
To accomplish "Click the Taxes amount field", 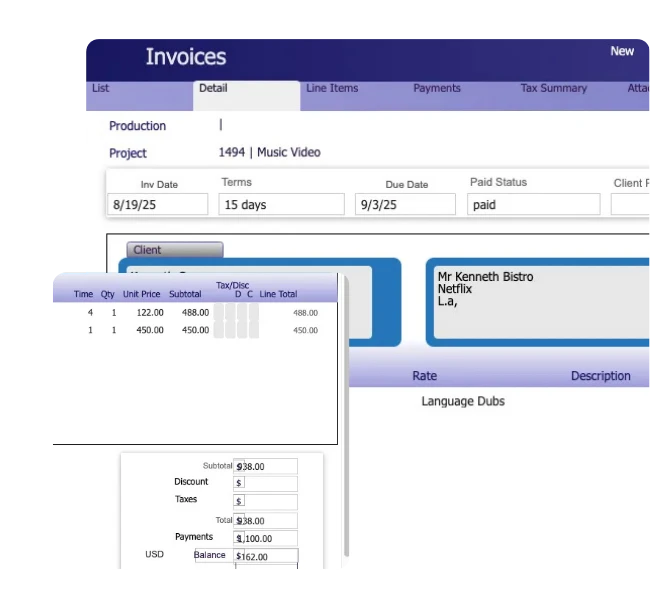I will tap(265, 501).
